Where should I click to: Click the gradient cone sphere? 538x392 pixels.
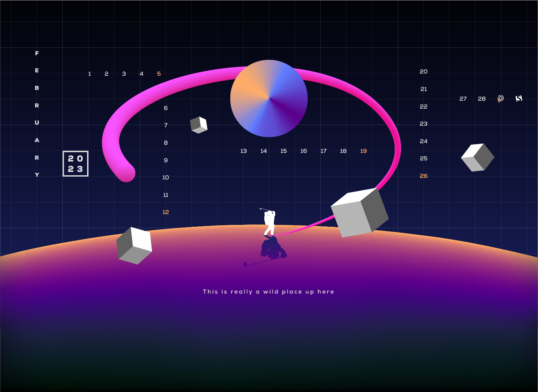click(269, 98)
